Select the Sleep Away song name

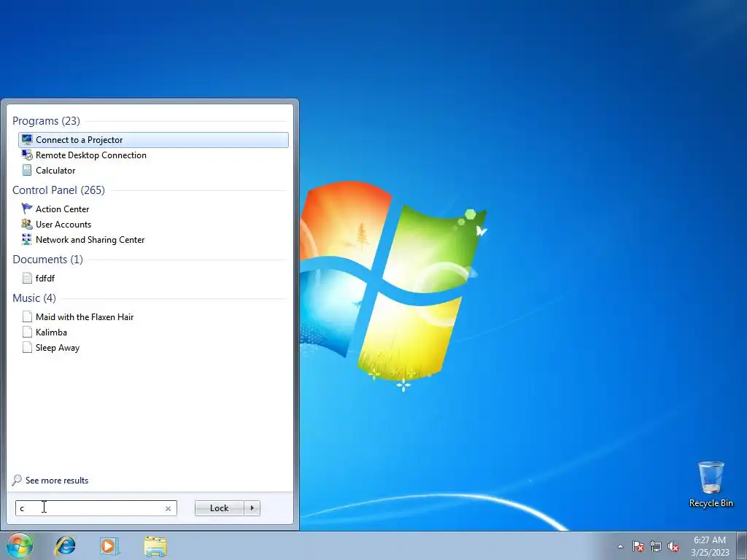click(58, 348)
